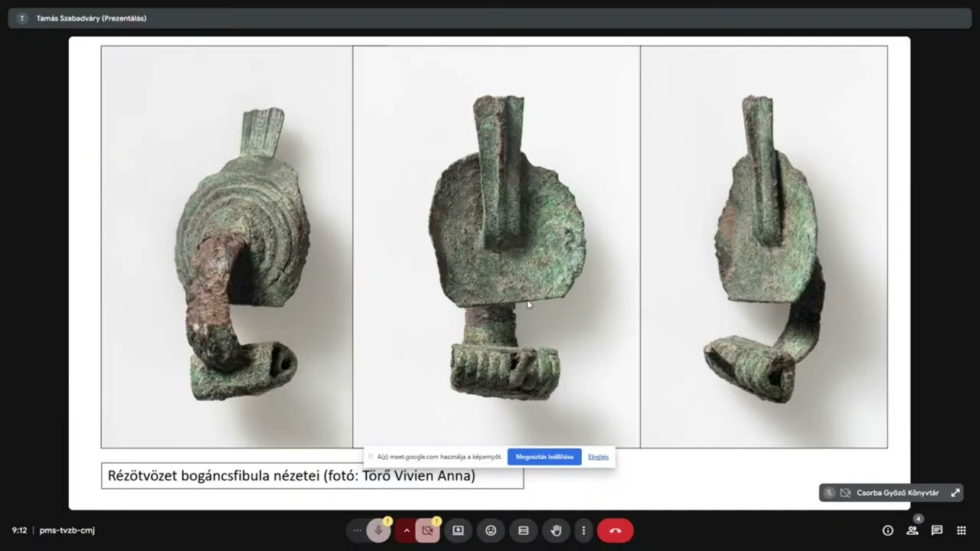This screenshot has height=551, width=980.
Task: Click the Elrejtés hide link
Action: click(x=598, y=457)
